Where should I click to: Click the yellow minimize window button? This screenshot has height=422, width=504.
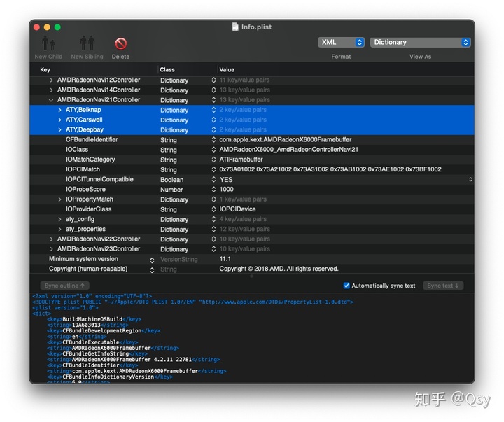click(x=47, y=27)
